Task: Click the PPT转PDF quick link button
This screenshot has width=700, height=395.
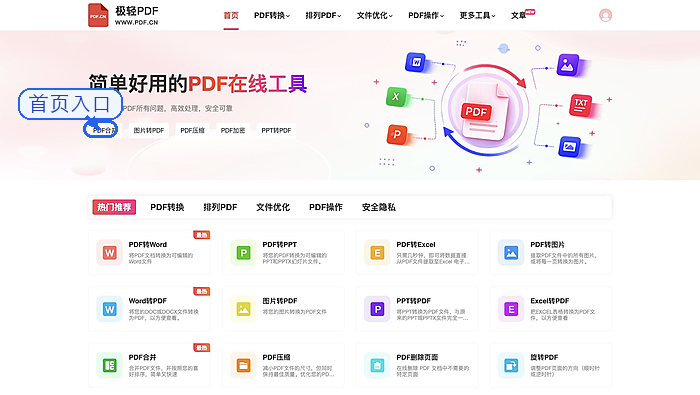Action: [x=276, y=130]
